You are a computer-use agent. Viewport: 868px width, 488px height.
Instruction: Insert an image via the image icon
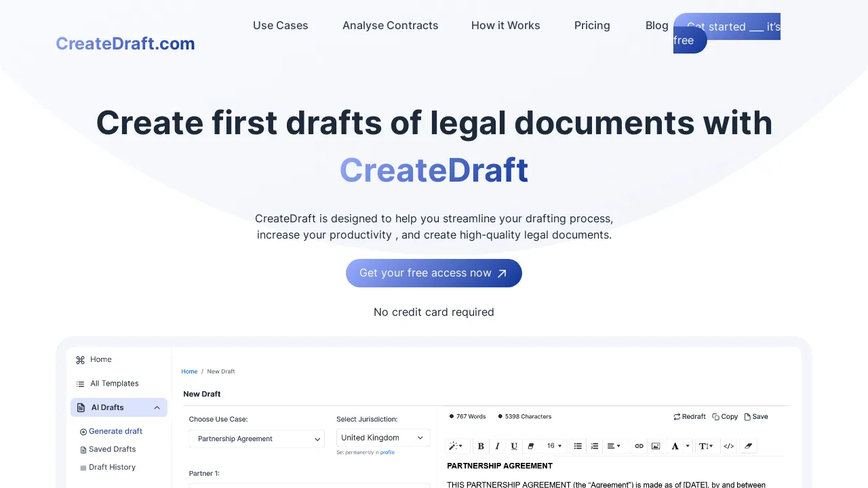[x=656, y=446]
